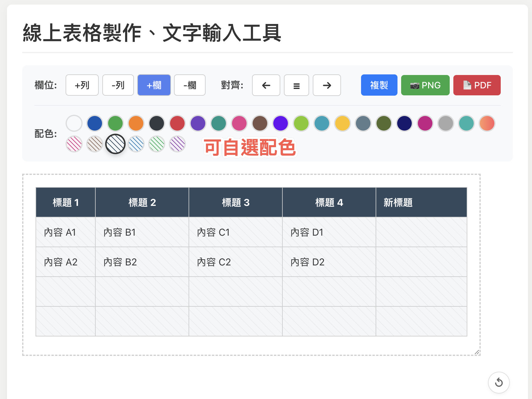Select the red diagonal pattern swatch
532x399 pixels.
[x=74, y=144]
